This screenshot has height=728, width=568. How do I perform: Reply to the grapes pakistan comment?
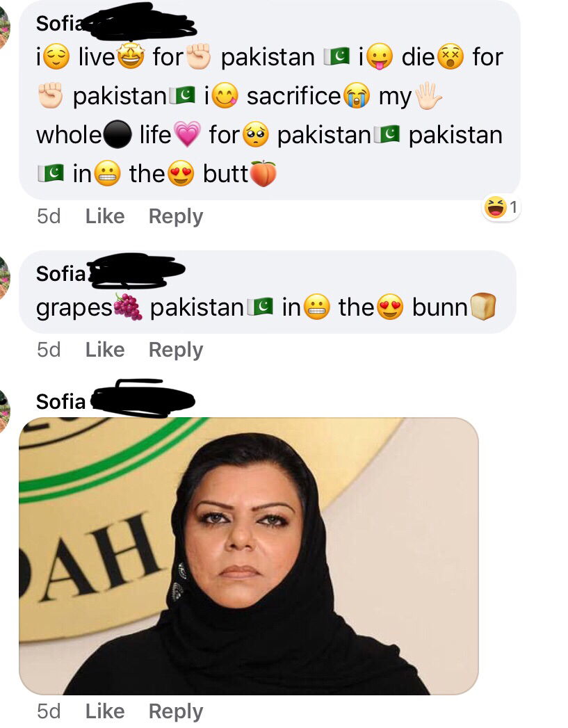176,350
